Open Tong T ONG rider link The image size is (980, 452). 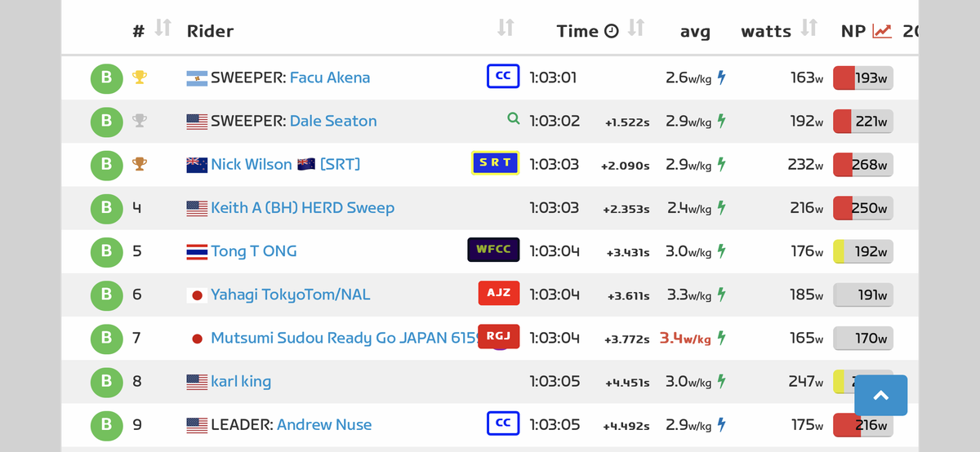(253, 250)
